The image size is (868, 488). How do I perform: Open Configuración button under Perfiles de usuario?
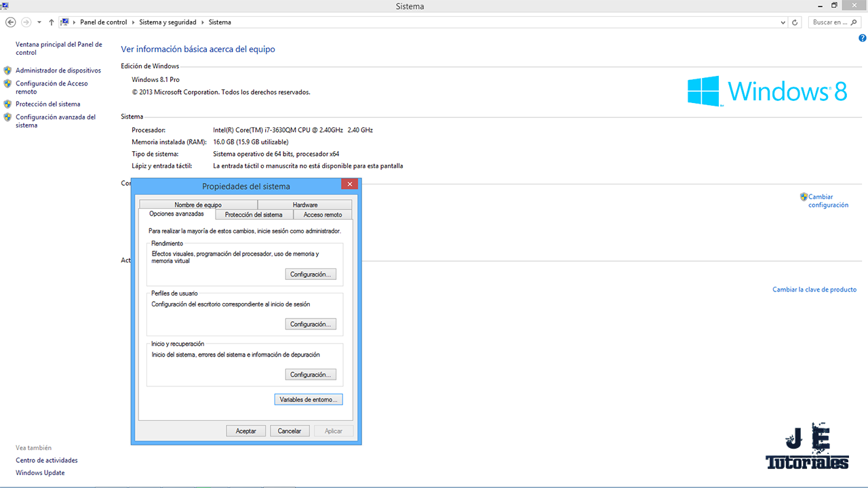point(311,324)
